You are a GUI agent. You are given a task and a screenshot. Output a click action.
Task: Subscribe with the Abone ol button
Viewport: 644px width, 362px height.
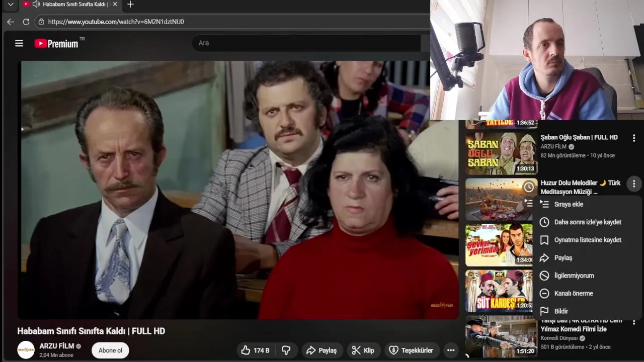(x=110, y=350)
